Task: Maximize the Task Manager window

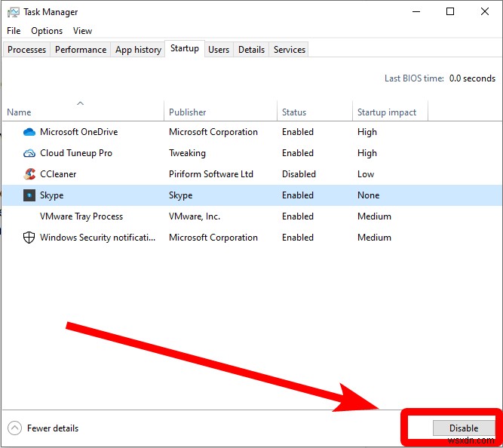Action: 450,12
